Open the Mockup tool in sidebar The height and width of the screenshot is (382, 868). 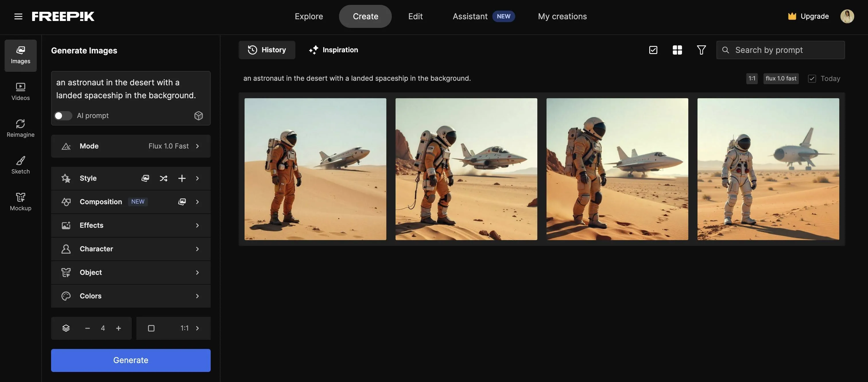(x=21, y=202)
